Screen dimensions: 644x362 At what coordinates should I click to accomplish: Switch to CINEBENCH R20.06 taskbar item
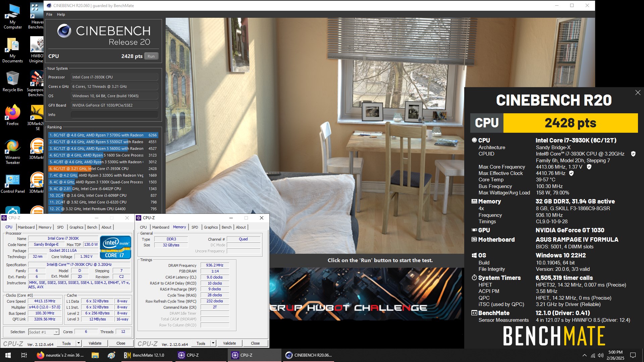[x=309, y=355]
